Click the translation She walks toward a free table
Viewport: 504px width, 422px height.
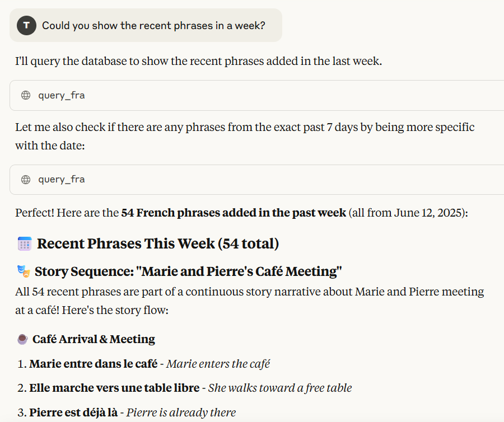(279, 388)
